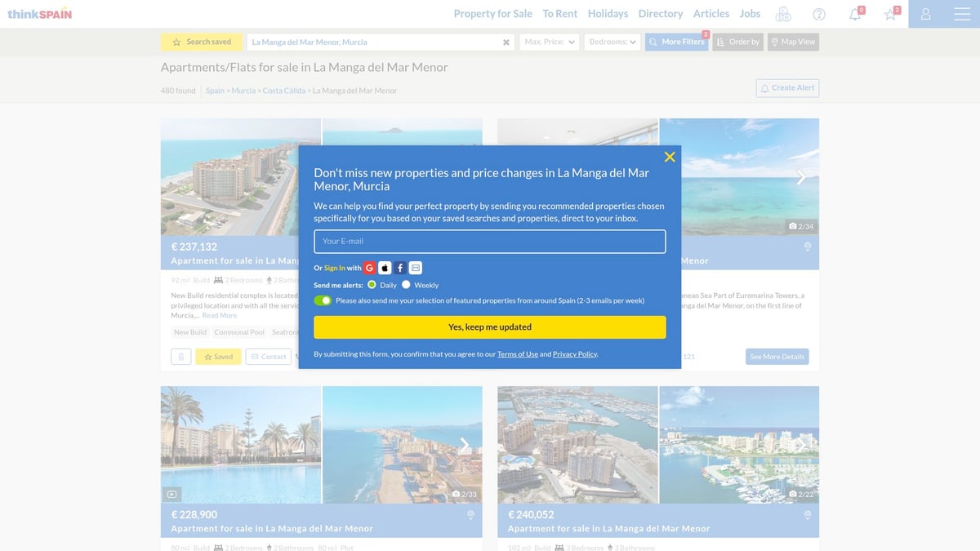Select the Weekly alerts radio button
Viewport: 980px width, 551px height.
pyautogui.click(x=406, y=286)
